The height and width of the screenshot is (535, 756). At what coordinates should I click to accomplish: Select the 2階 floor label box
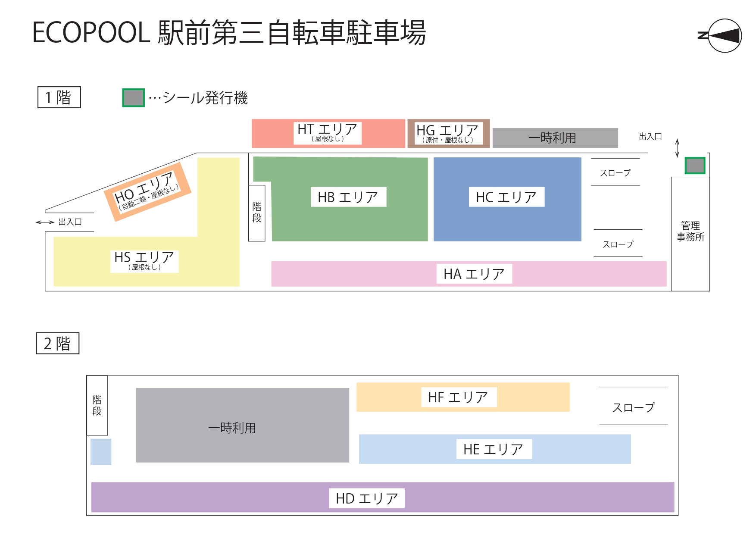58,344
